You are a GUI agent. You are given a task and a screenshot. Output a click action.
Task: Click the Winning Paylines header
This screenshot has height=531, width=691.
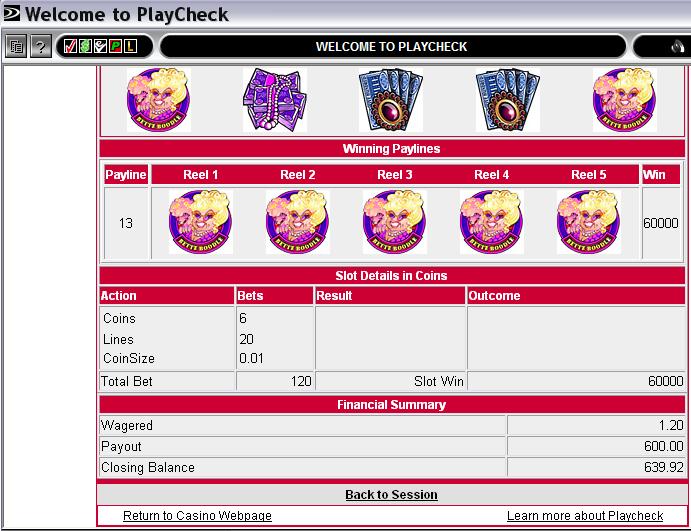(392, 149)
